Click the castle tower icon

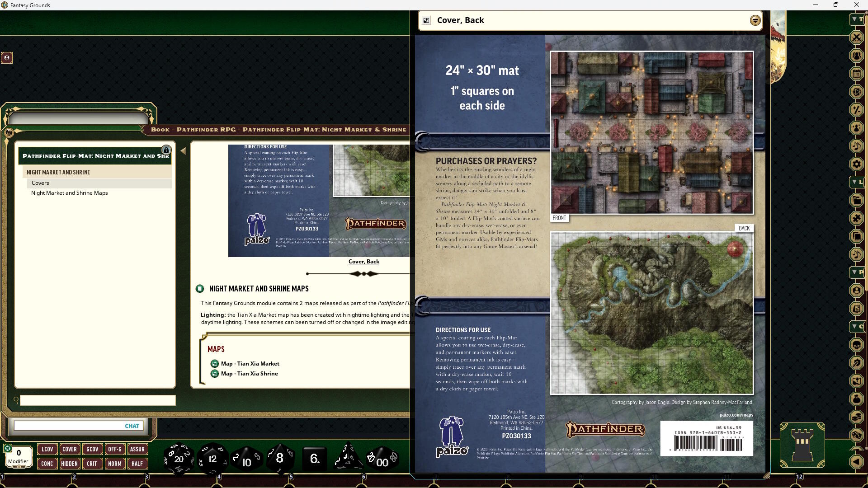tap(802, 445)
